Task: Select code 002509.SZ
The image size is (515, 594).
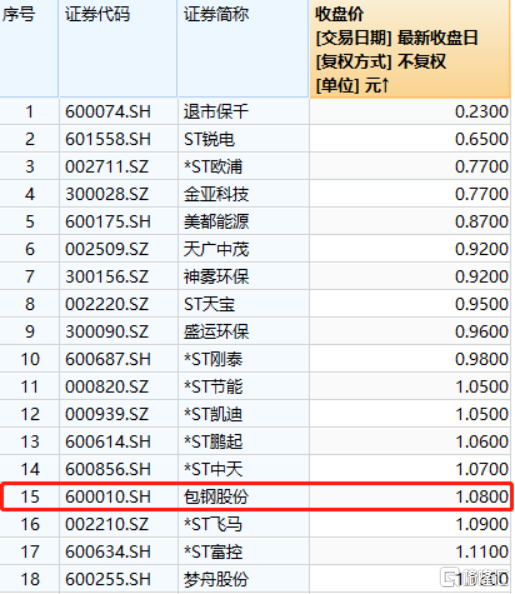Action: [107, 249]
